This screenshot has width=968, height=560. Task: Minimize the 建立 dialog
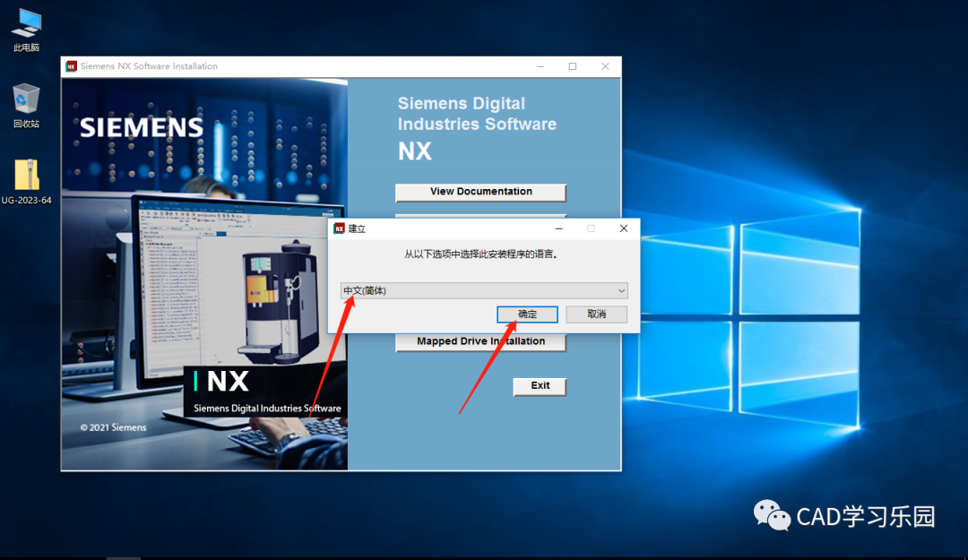[558, 228]
